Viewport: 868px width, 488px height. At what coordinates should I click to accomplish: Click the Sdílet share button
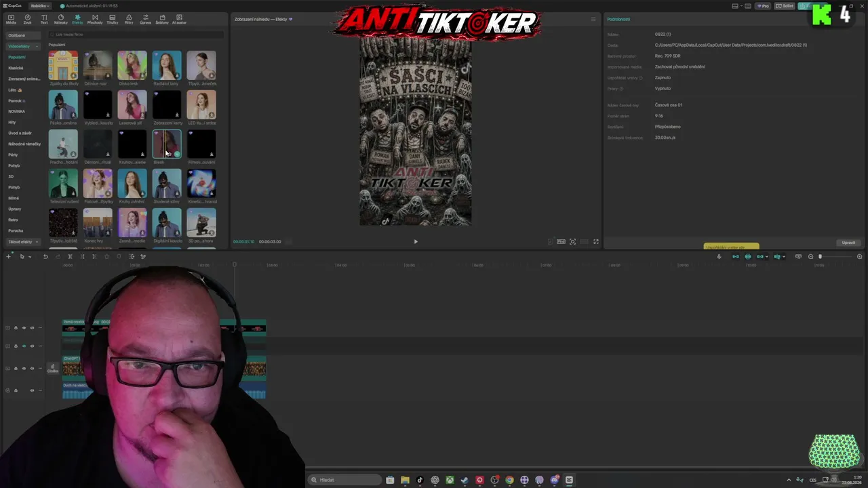pos(785,6)
